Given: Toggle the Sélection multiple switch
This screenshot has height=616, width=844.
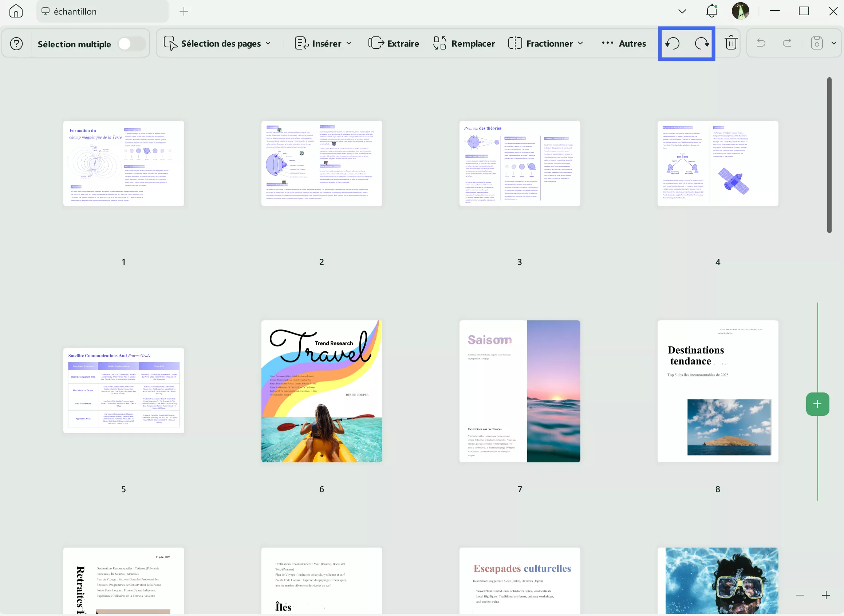Looking at the screenshot, I should tap(132, 44).
